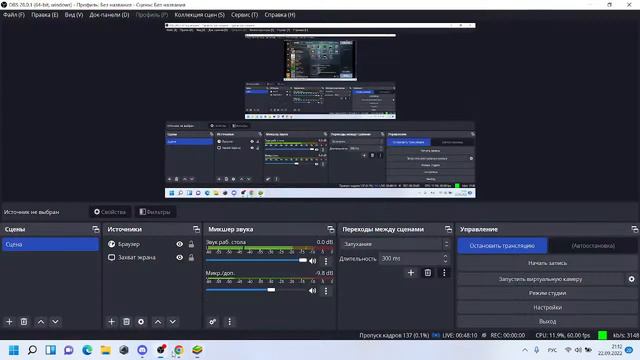Open options dots for Микр./доп.
Viewport: 640px width, 360px height.
(x=326, y=291)
